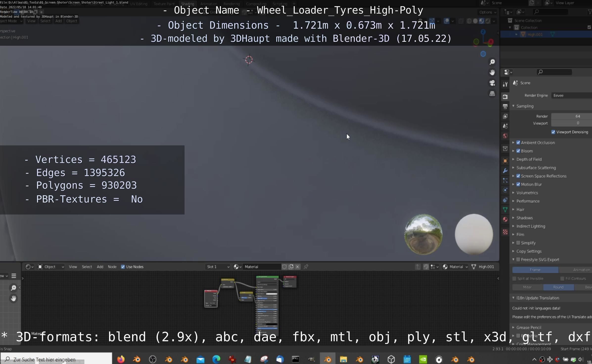
Task: Open Firefox from the taskbar
Action: point(121,359)
